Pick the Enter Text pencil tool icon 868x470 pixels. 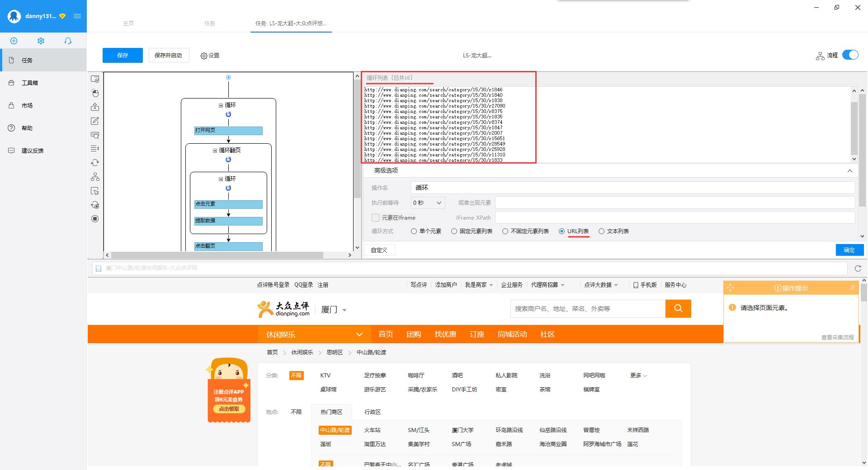pyautogui.click(x=95, y=121)
